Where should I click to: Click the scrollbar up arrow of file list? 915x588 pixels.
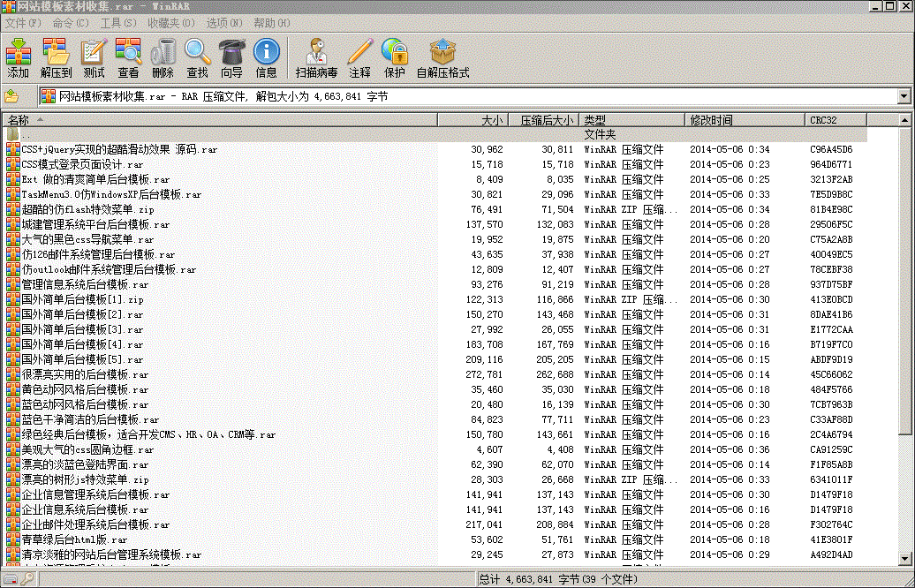(x=904, y=120)
